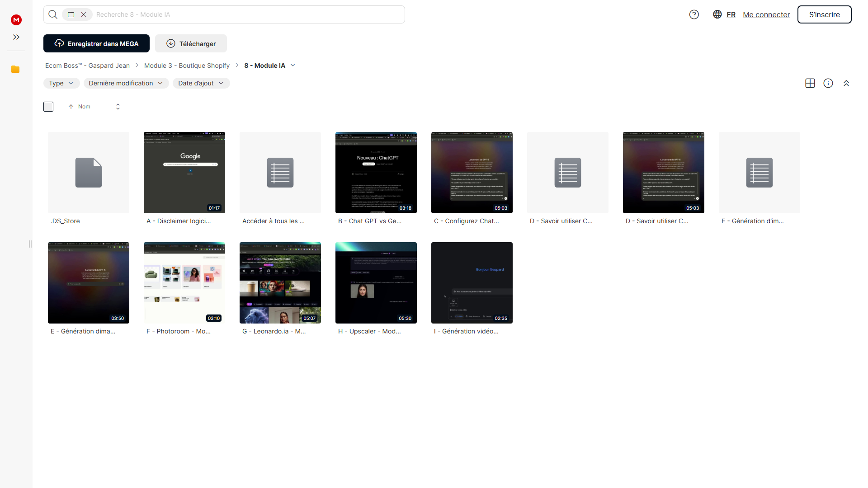Open 'E - Génération dima' video thumbnail
The image size is (868, 488).
pos(89,283)
